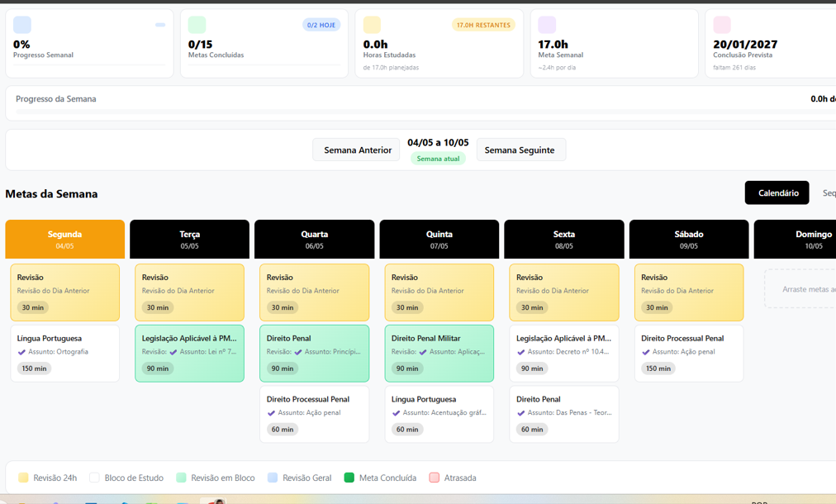
Task: Click 90 min pill in Direito Penal Militar
Action: pyautogui.click(x=407, y=368)
